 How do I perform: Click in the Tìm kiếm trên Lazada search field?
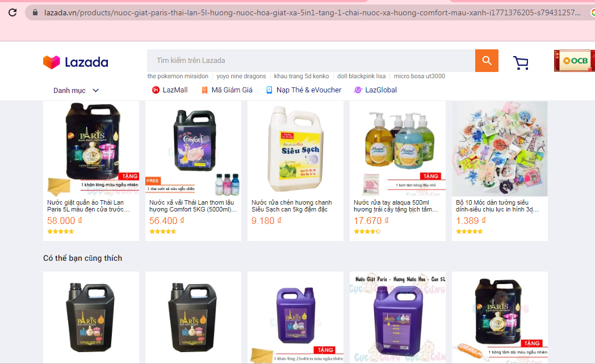coord(311,61)
